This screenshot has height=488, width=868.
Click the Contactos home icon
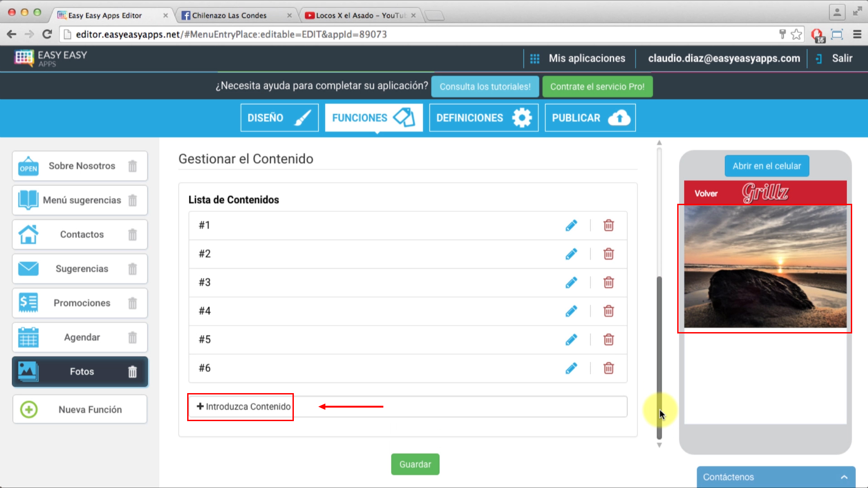[28, 234]
